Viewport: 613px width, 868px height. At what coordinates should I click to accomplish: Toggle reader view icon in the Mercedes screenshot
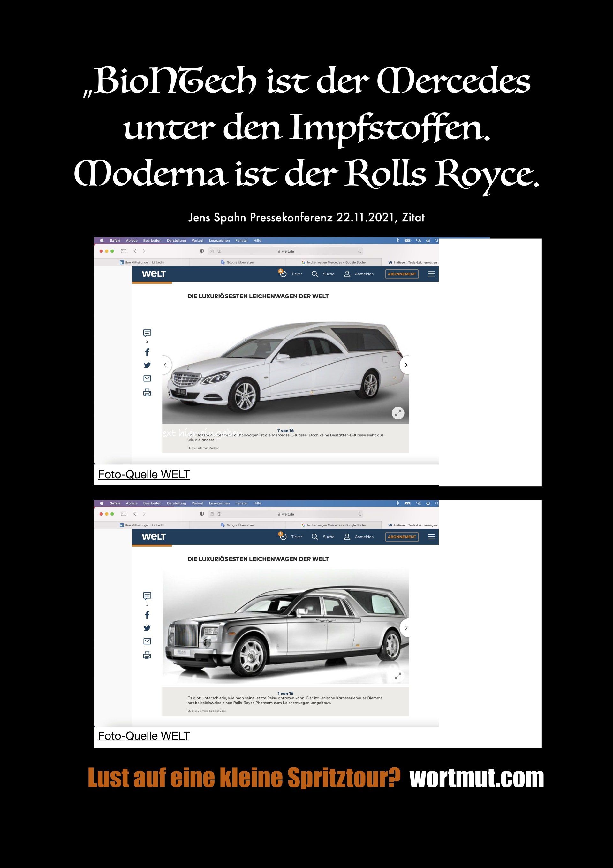click(212, 251)
